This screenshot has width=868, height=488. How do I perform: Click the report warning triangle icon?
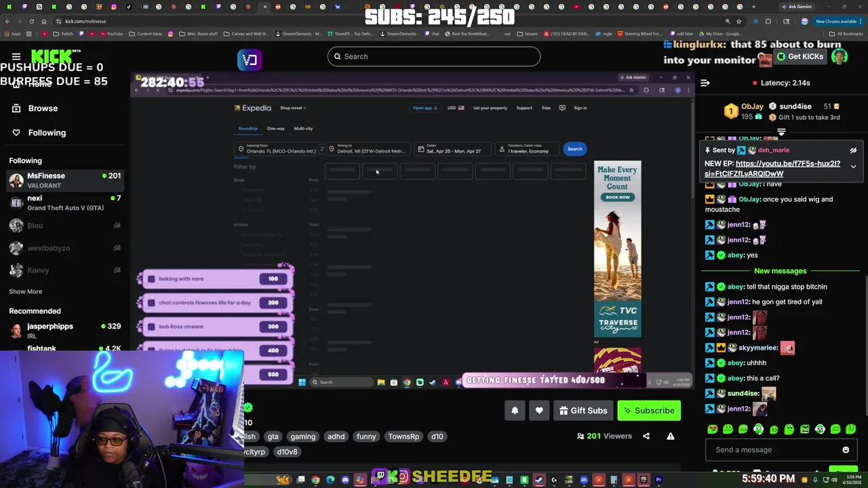(x=671, y=436)
